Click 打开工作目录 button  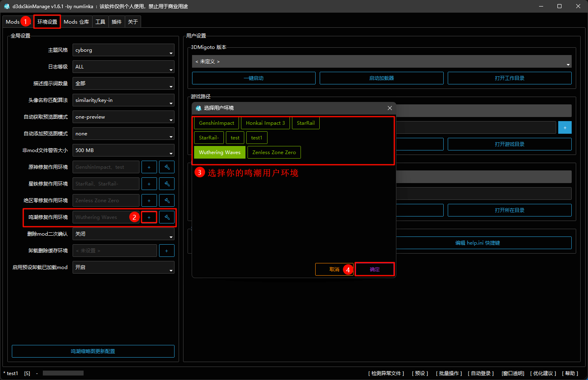click(x=510, y=78)
